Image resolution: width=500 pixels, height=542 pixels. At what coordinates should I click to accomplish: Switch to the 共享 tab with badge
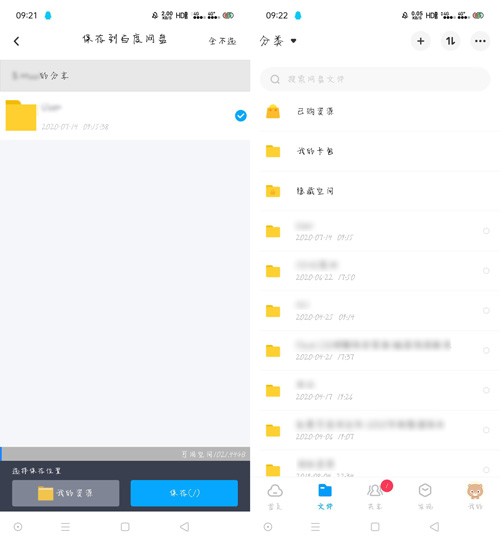click(x=376, y=496)
